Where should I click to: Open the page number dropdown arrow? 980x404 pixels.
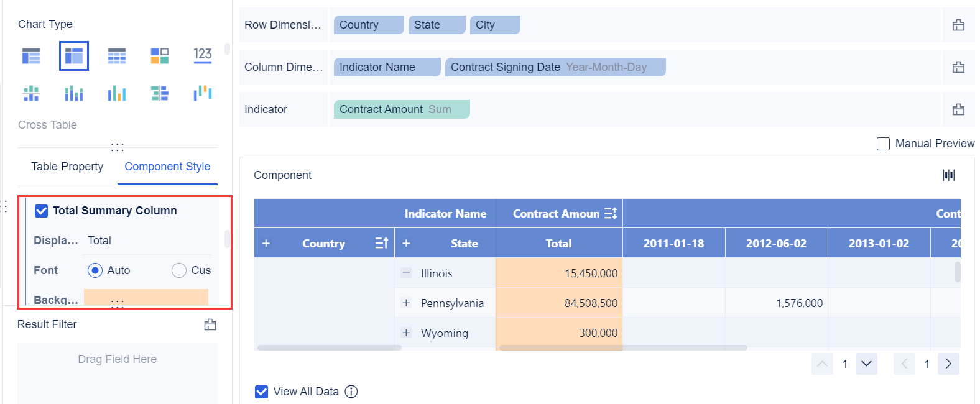tap(866, 364)
